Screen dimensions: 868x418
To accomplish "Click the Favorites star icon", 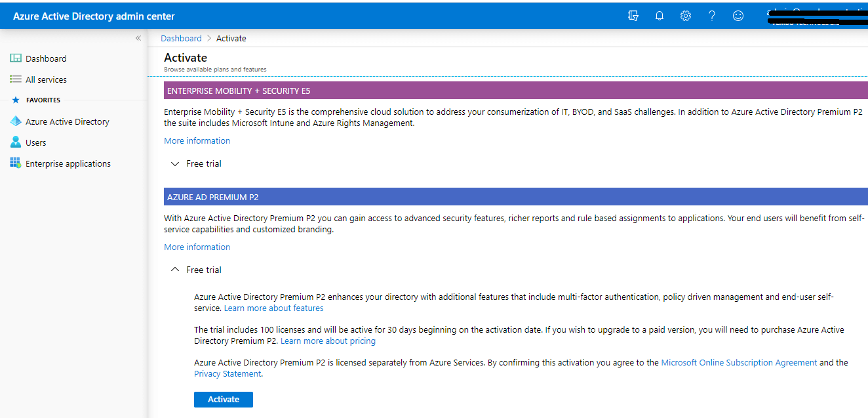I will 16,100.
